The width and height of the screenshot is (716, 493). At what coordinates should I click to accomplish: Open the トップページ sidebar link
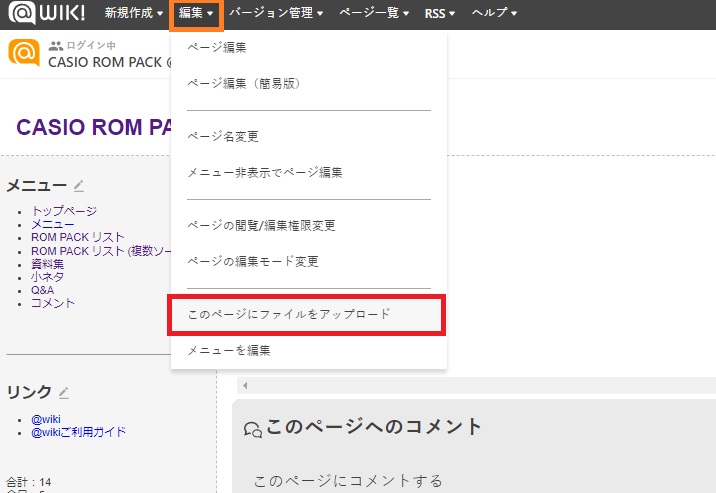(x=64, y=211)
